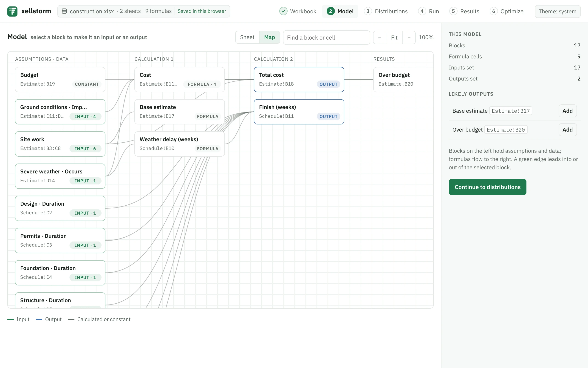588x368 pixels.
Task: Select the Ground conditions input block
Action: [x=60, y=112]
